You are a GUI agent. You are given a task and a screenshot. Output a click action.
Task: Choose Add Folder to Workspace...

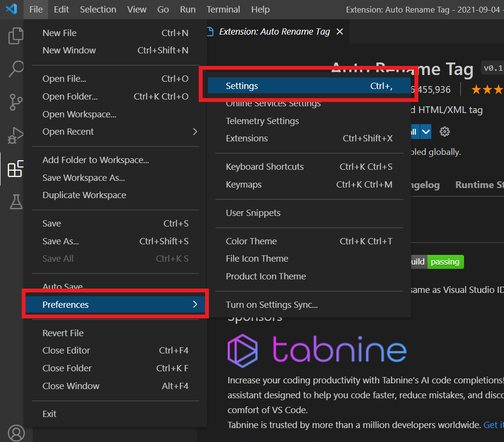116,160
